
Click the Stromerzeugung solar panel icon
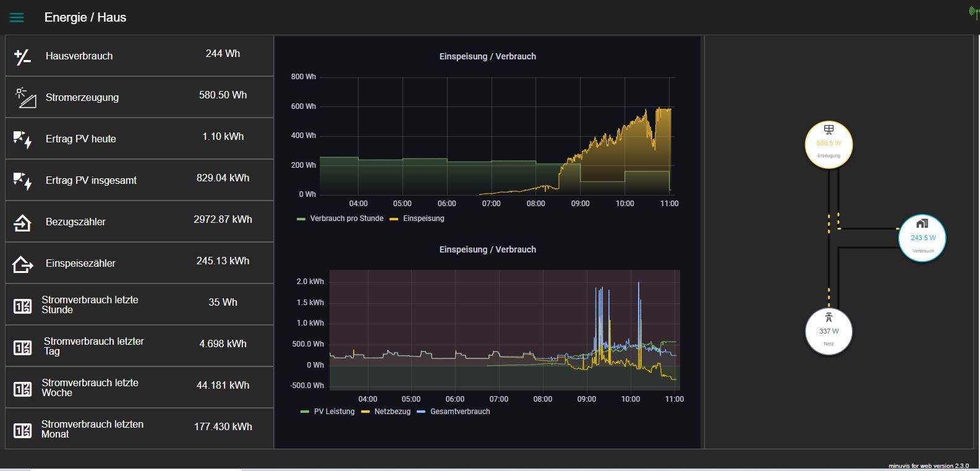[x=25, y=98]
